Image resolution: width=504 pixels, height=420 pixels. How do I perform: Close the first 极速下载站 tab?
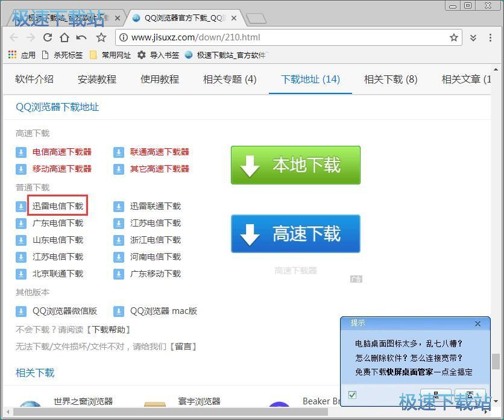118,18
